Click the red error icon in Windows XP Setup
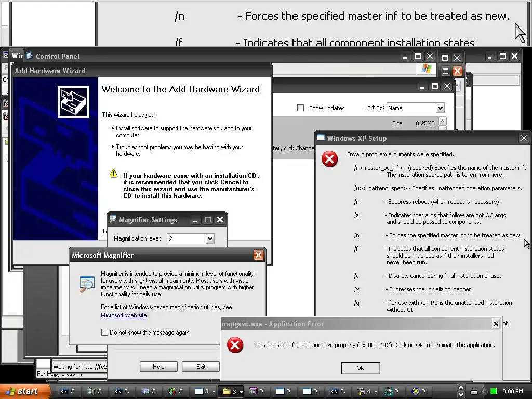This screenshot has width=532, height=399. (x=329, y=159)
